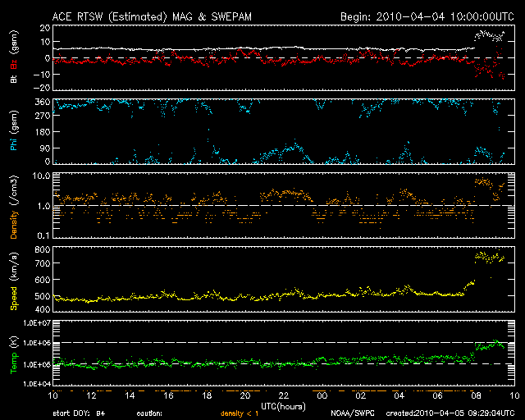The width and height of the screenshot is (525, 420).
Task: Click the blue Phi (gsm) axis label
Action: (x=13, y=136)
